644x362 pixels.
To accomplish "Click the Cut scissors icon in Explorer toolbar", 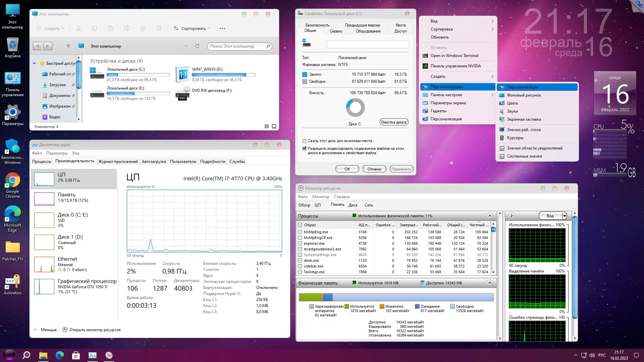I will click(78, 28).
